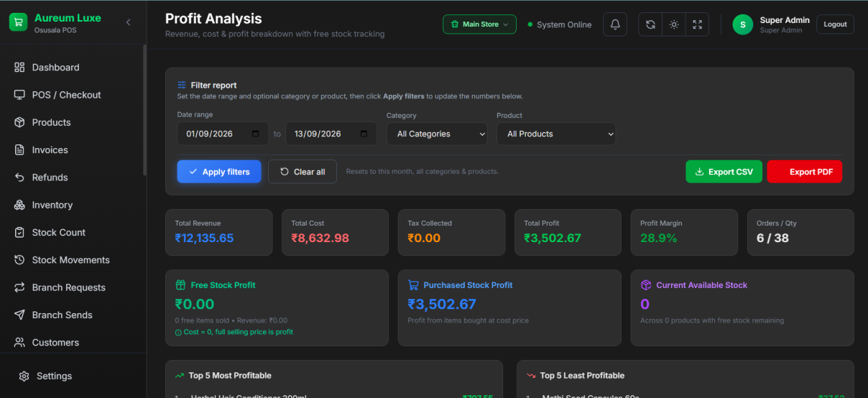The width and height of the screenshot is (868, 398).
Task: Enter fullscreen with the expand icon
Action: click(x=697, y=24)
